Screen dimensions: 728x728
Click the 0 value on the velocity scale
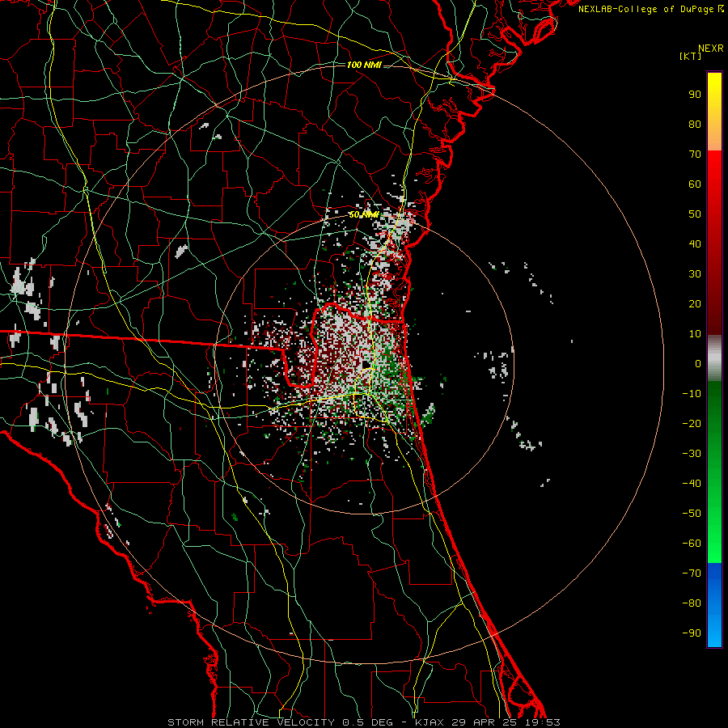(698, 363)
